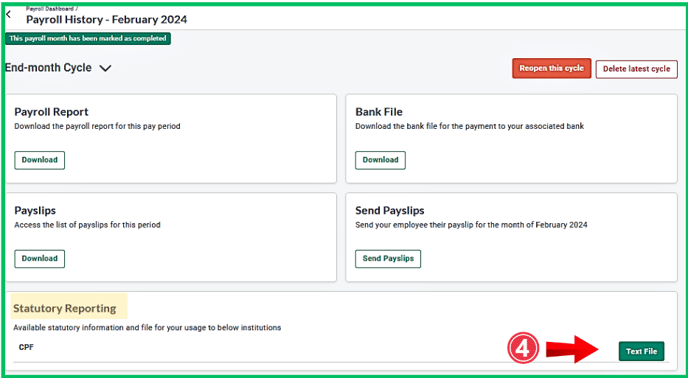Download the Payslips list
The image size is (688, 378).
pyautogui.click(x=39, y=259)
